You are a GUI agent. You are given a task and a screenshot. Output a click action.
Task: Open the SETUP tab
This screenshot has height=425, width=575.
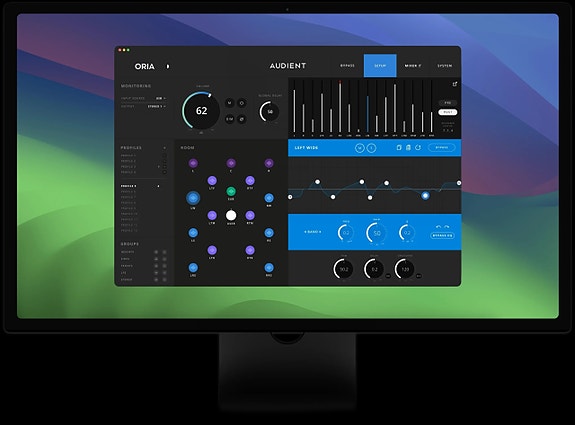click(380, 66)
